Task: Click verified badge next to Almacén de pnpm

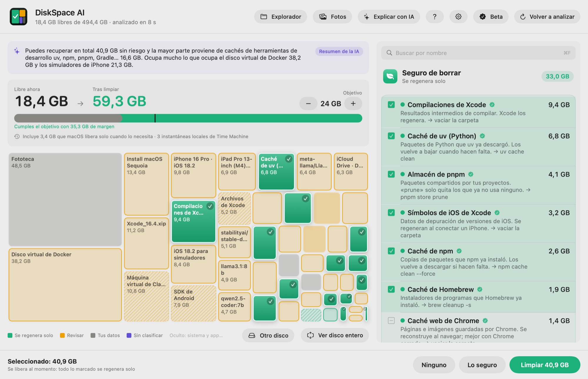Action: point(471,174)
